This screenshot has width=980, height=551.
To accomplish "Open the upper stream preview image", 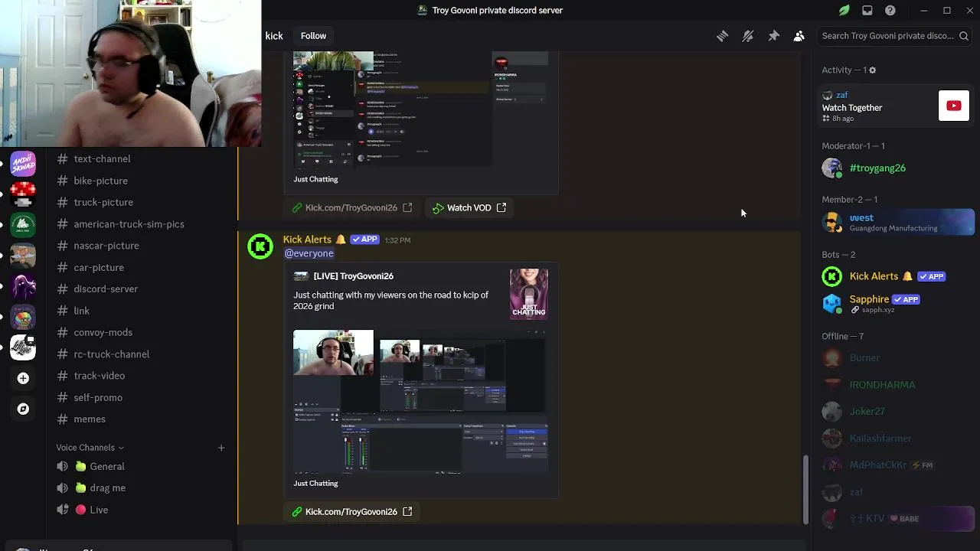I will tap(420, 109).
